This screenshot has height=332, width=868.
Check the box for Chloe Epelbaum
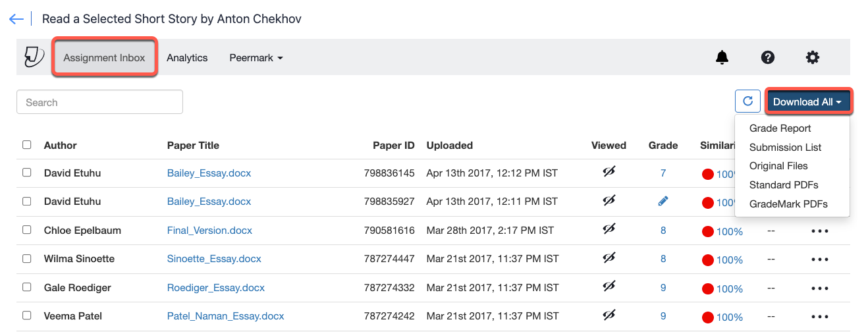[27, 230]
